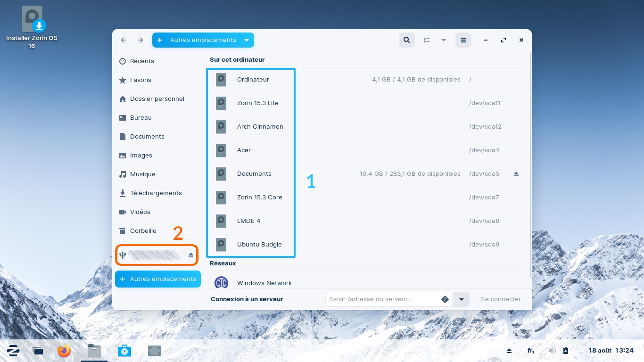This screenshot has height=362, width=644.
Task: Click the search magnifier button
Action: (406, 40)
